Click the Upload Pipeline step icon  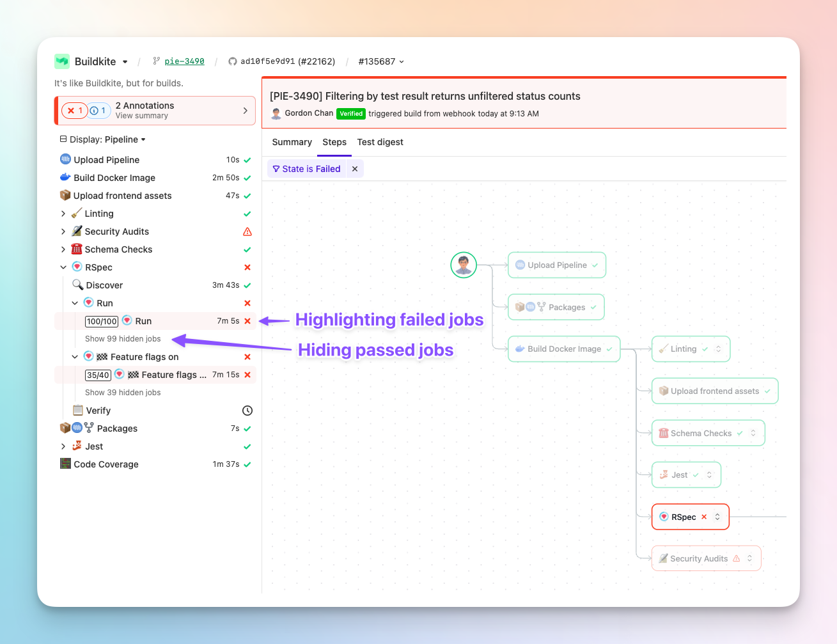pyautogui.click(x=65, y=159)
